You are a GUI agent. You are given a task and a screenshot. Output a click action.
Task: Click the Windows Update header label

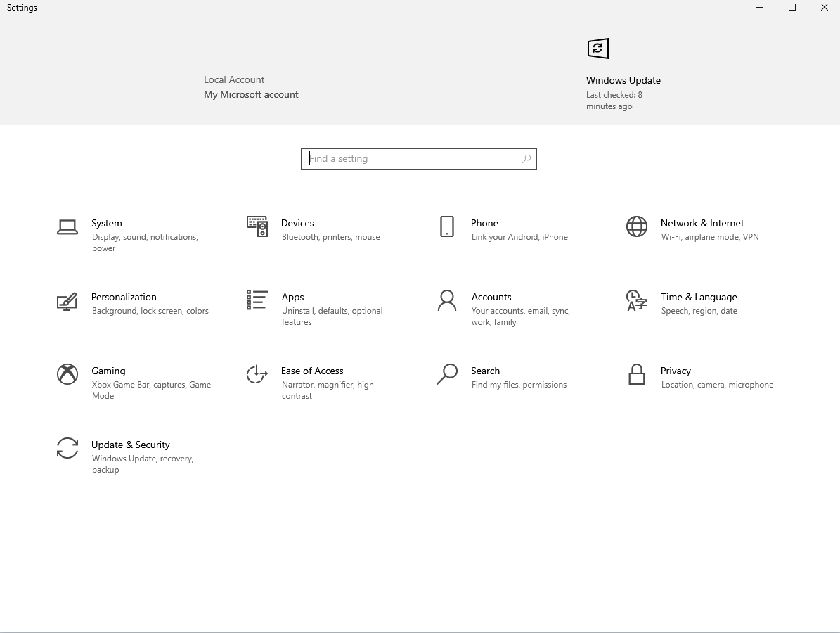click(623, 80)
